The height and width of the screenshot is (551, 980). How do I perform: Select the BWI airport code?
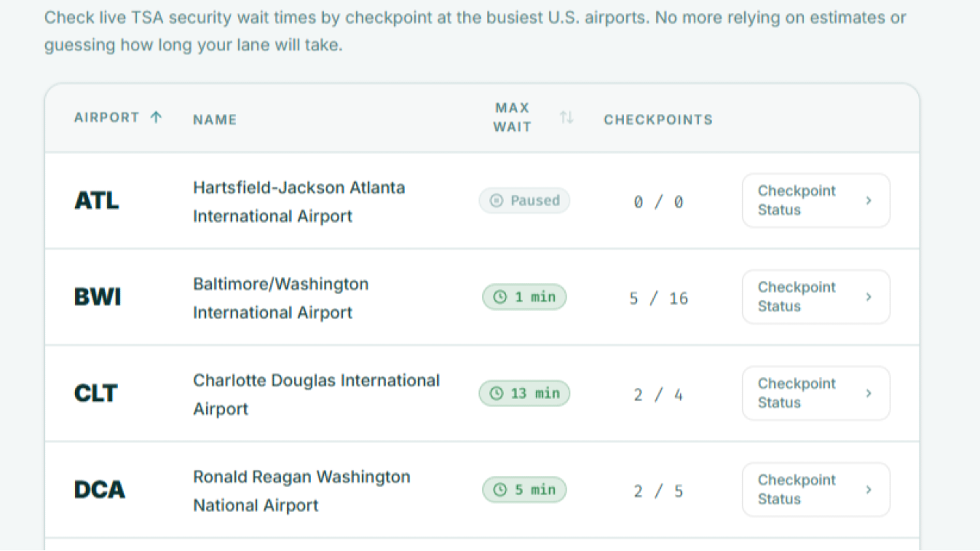[x=97, y=297]
